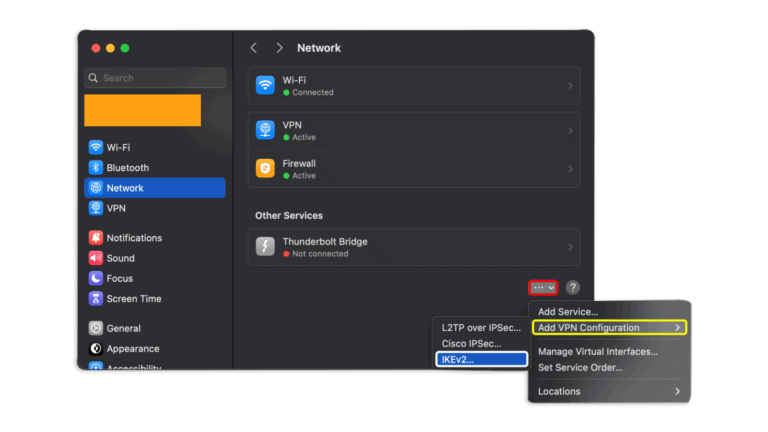The height and width of the screenshot is (432, 768).
Task: Click the Wi-Fi service icon in Network pane
Action: [x=265, y=85]
